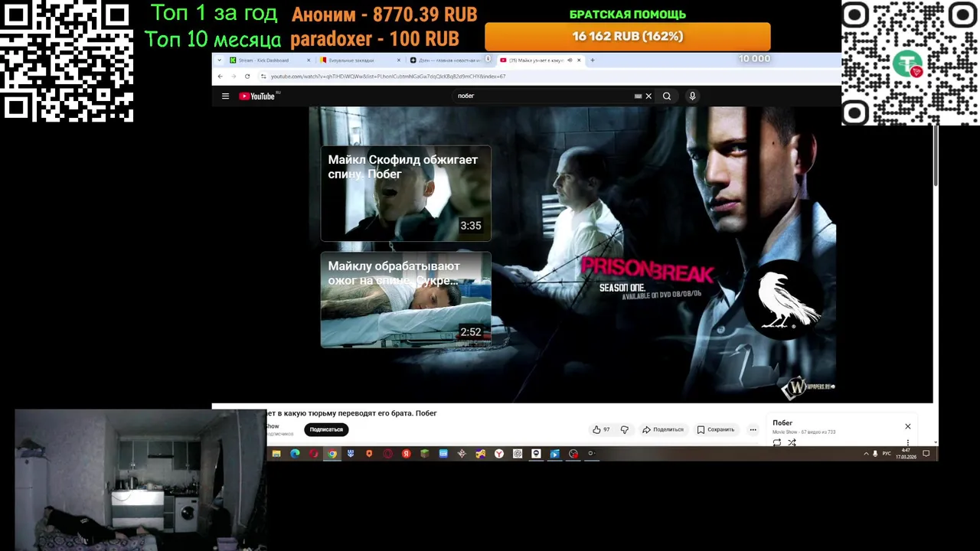The width and height of the screenshot is (980, 551).
Task: Go to the YouTube home logo
Action: coord(259,96)
